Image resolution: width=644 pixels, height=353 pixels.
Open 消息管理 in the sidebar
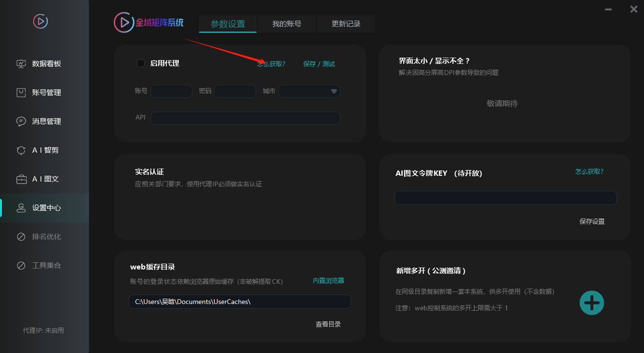coord(45,122)
